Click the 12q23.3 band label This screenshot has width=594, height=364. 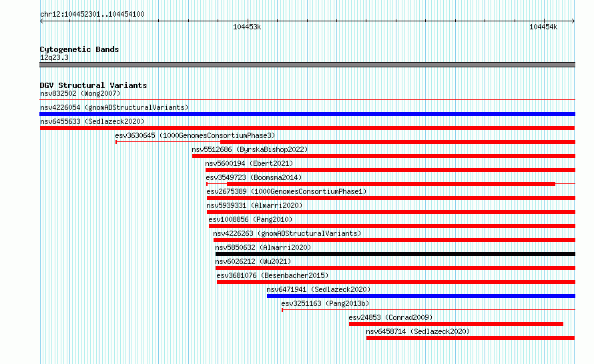(x=54, y=57)
